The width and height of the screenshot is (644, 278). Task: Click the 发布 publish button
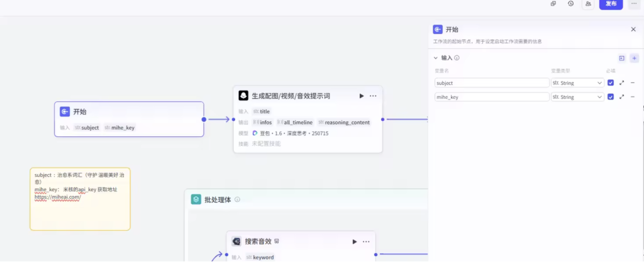coord(611,4)
